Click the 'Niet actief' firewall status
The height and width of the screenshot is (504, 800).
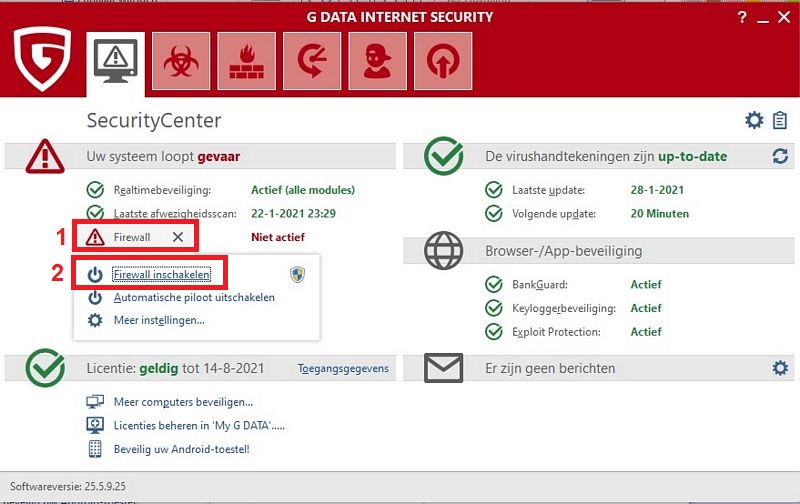[278, 237]
